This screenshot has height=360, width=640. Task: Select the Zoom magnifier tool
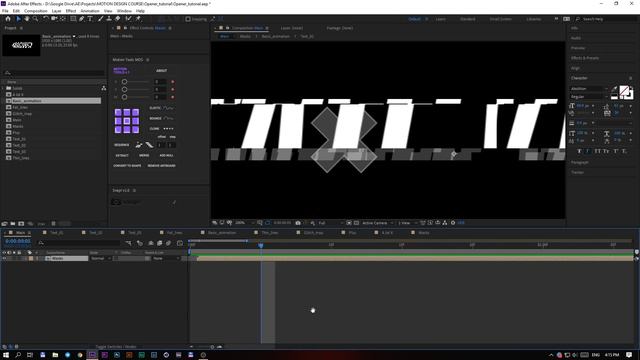[x=36, y=19]
